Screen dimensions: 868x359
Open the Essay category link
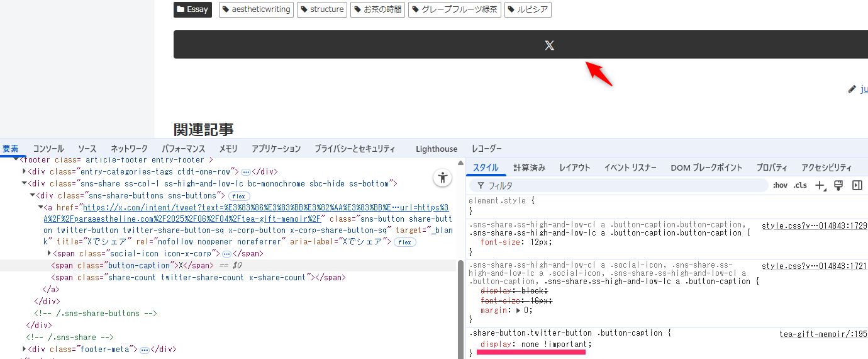(192, 9)
